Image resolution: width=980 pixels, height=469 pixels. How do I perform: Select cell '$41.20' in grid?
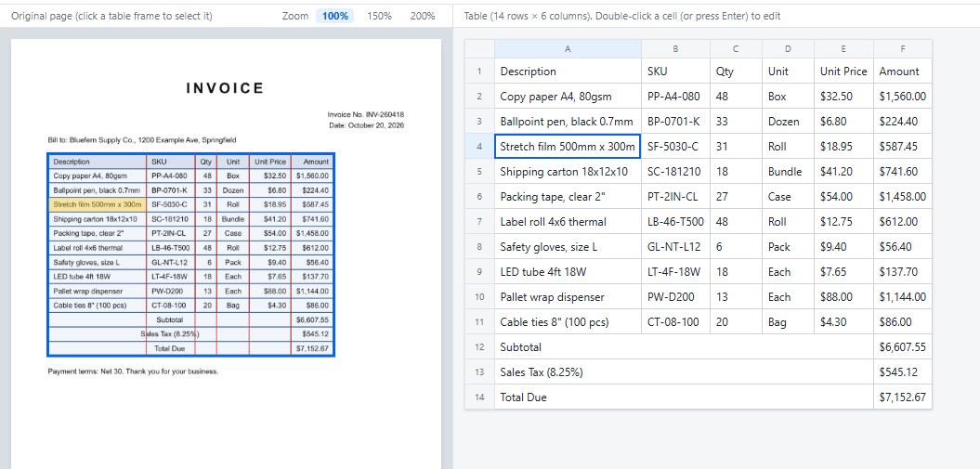point(843,172)
